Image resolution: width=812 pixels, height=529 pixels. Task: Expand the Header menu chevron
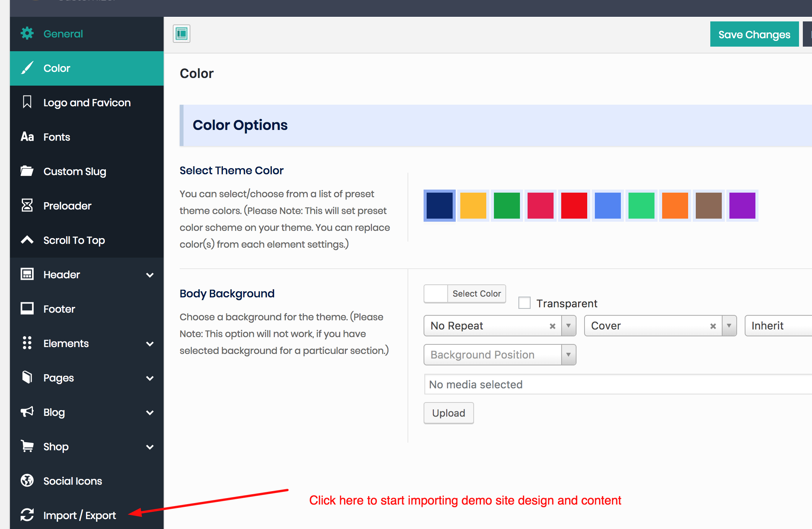pyautogui.click(x=150, y=275)
